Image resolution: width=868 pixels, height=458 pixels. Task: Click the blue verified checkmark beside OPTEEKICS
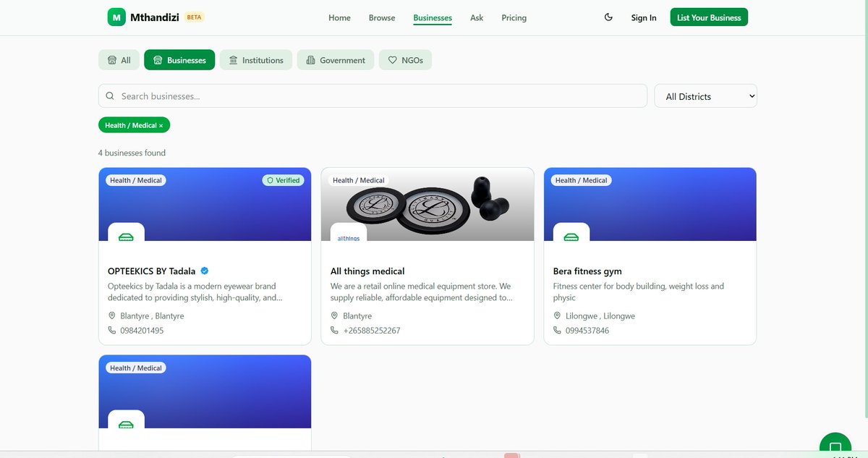coord(205,271)
